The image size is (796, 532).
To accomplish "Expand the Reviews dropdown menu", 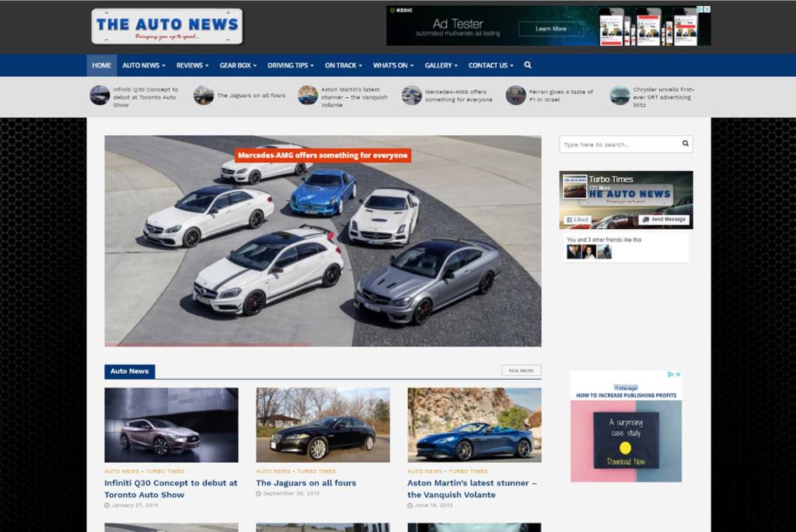I will click(x=193, y=65).
